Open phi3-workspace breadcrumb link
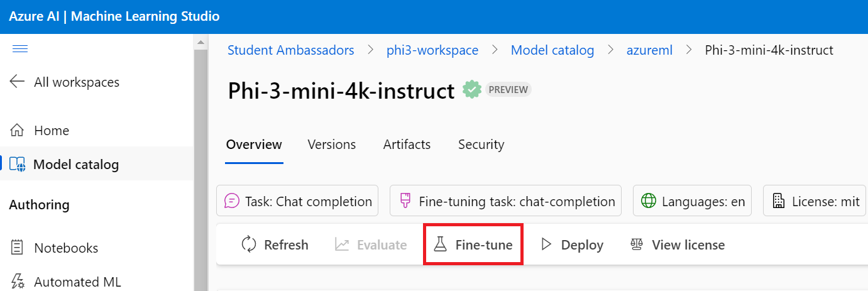The image size is (868, 291). click(432, 50)
